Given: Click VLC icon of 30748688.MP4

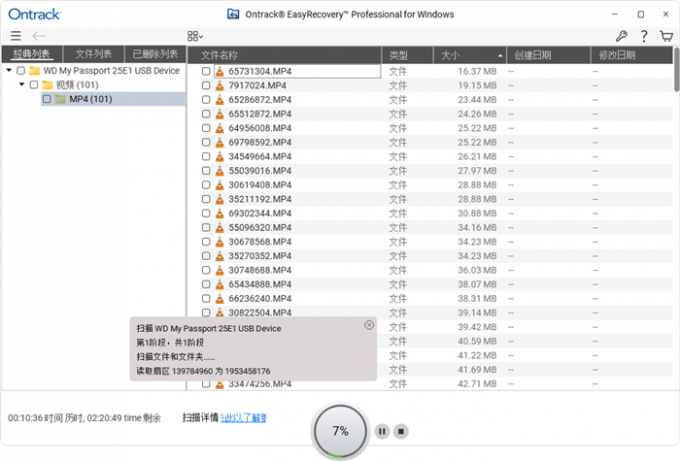Looking at the screenshot, I should click(x=220, y=270).
